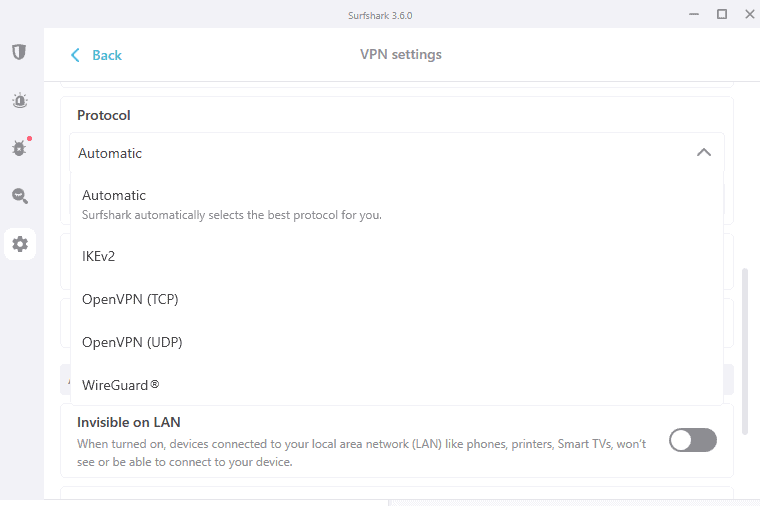
Task: Open Settings gear icon in sidebar
Action: (x=20, y=244)
